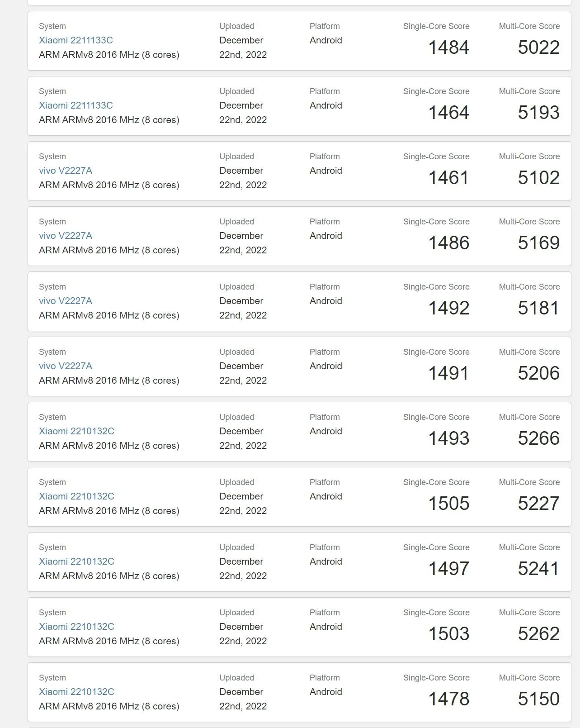Select the upload date in the first row
The height and width of the screenshot is (728, 580).
point(242,48)
